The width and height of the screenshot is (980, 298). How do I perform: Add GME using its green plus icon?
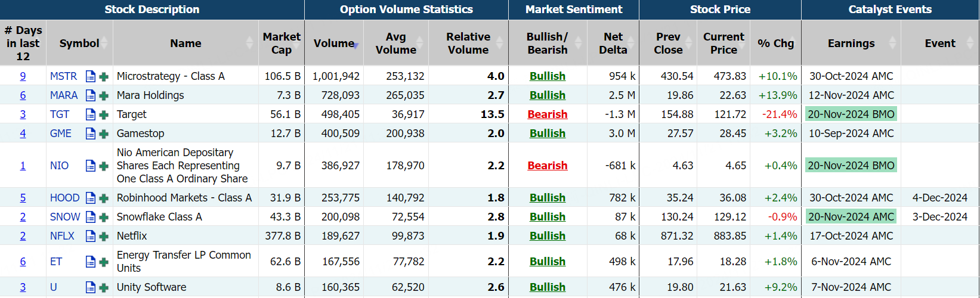104,134
